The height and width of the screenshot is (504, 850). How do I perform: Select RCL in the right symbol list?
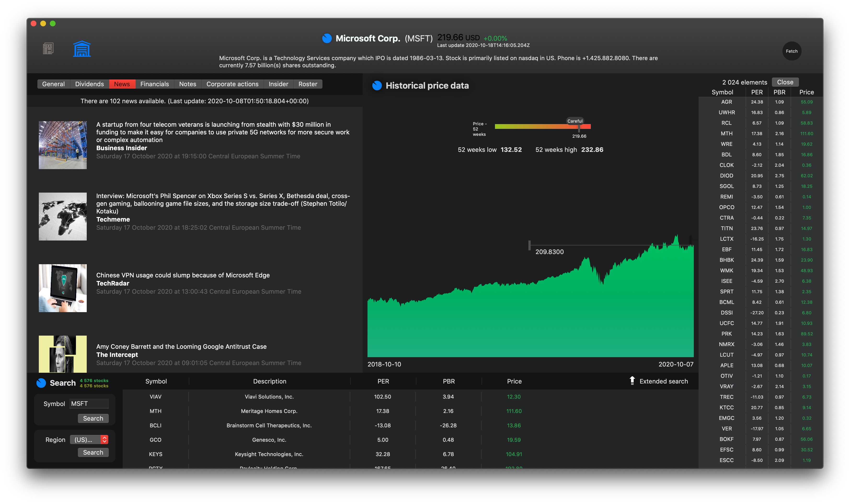click(x=761, y=123)
